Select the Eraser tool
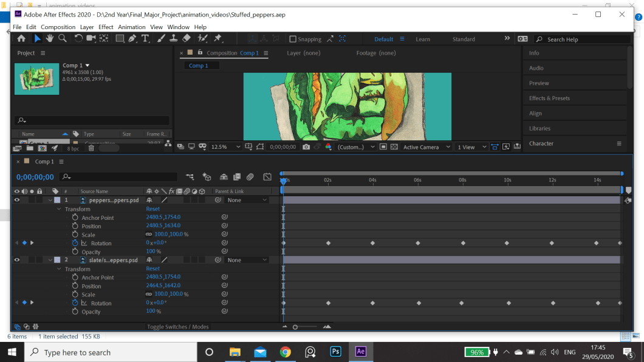 (x=187, y=39)
